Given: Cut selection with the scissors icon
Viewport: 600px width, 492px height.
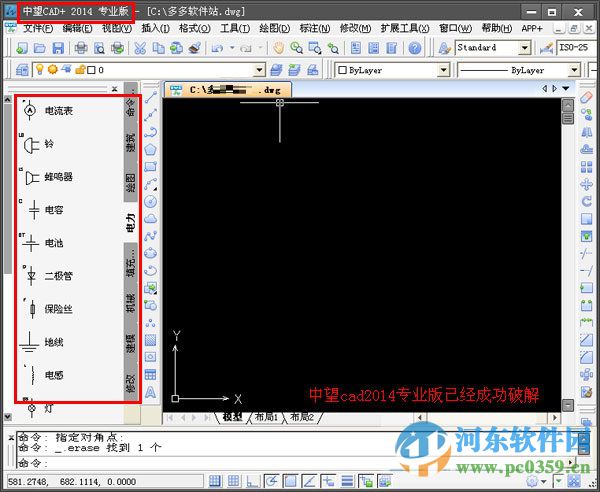Looking at the screenshot, I should pyautogui.click(x=140, y=48).
